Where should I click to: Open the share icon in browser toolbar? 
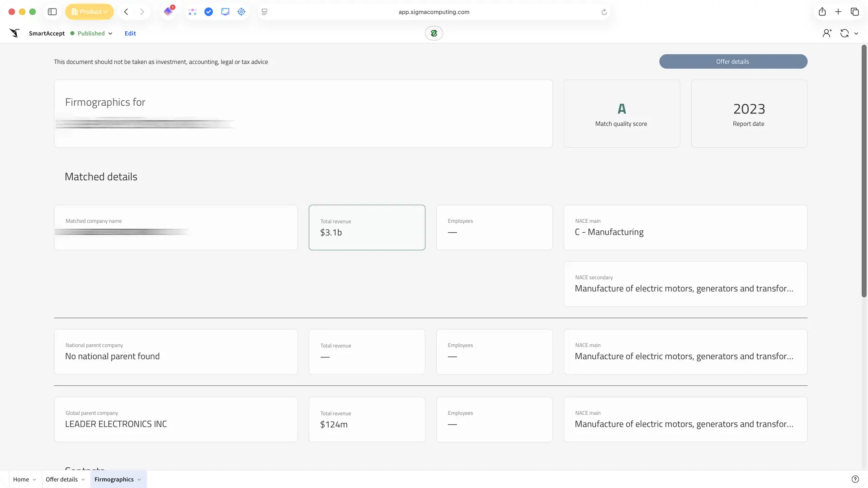tap(822, 12)
